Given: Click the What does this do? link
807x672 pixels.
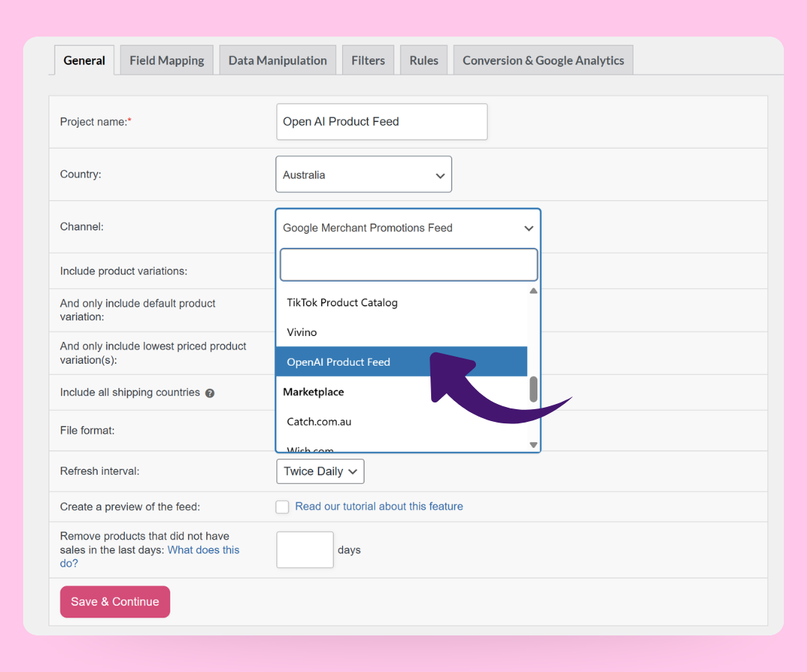Looking at the screenshot, I should [x=203, y=550].
